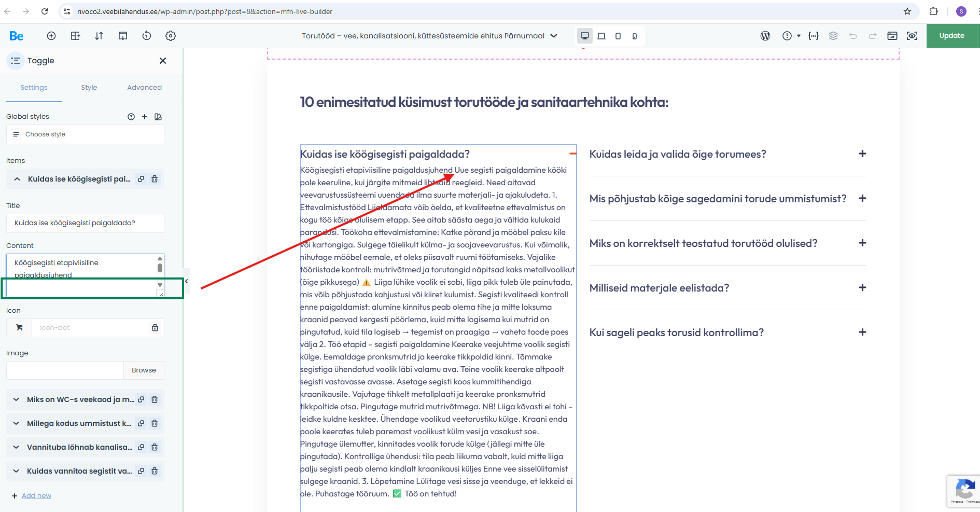Add a new global style

point(145,117)
